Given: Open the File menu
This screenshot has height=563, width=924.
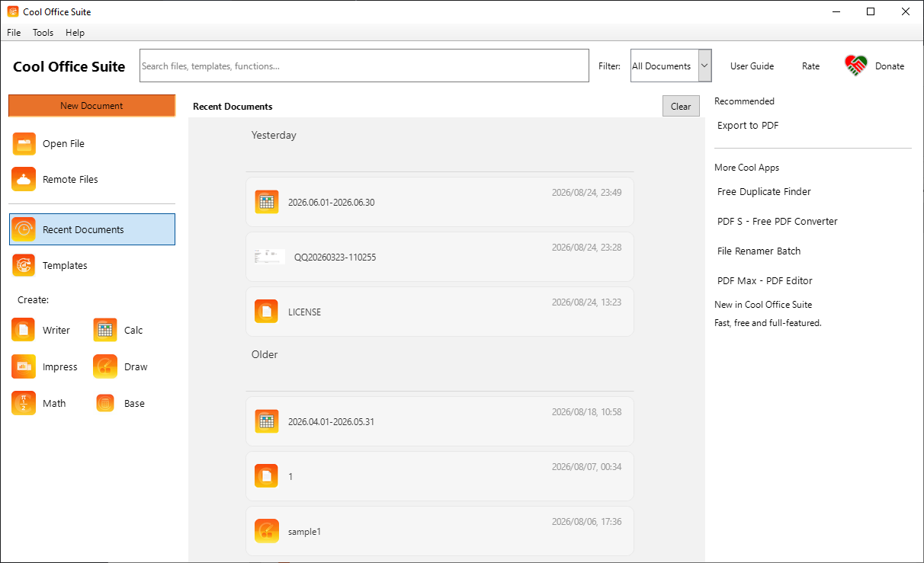Looking at the screenshot, I should [x=14, y=33].
